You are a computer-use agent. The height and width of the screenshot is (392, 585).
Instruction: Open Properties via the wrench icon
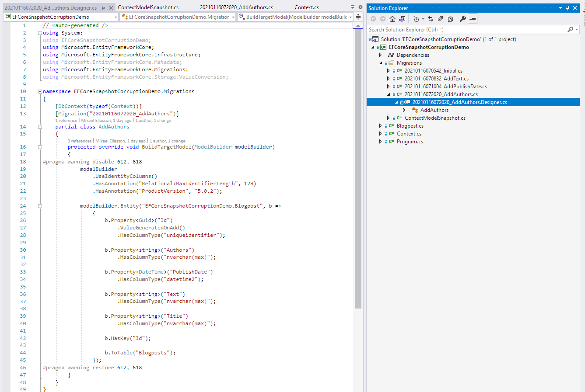click(x=462, y=19)
